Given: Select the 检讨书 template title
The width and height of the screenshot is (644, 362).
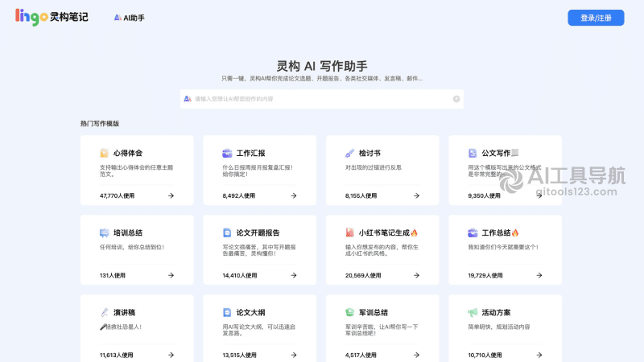Looking at the screenshot, I should (x=369, y=153).
